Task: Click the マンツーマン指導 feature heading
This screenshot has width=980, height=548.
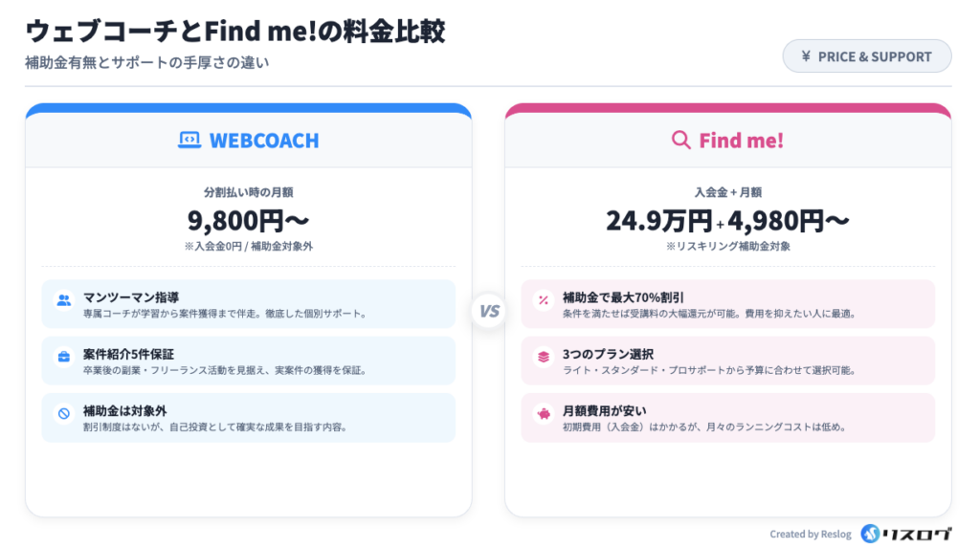Action: pos(131,297)
